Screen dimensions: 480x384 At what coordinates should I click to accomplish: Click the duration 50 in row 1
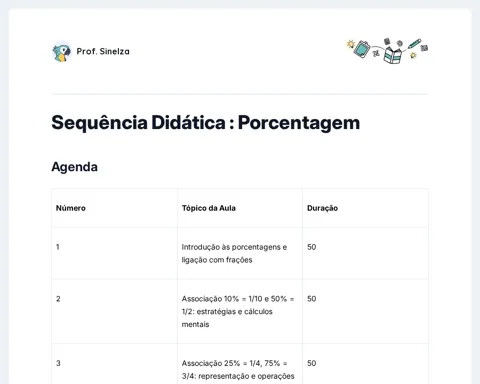pos(312,247)
